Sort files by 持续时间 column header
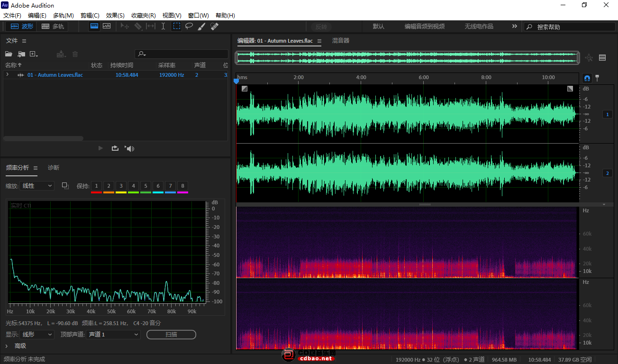The height and width of the screenshot is (364, 618). point(122,65)
